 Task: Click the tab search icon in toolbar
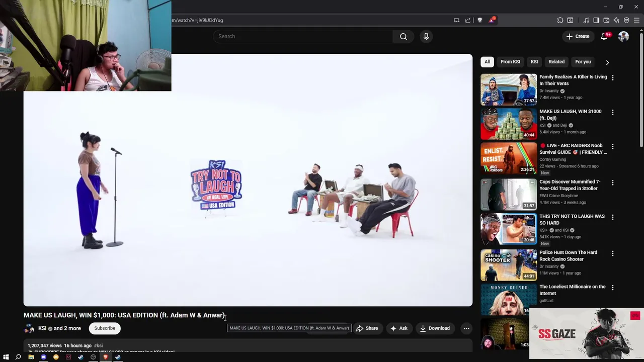click(570, 20)
